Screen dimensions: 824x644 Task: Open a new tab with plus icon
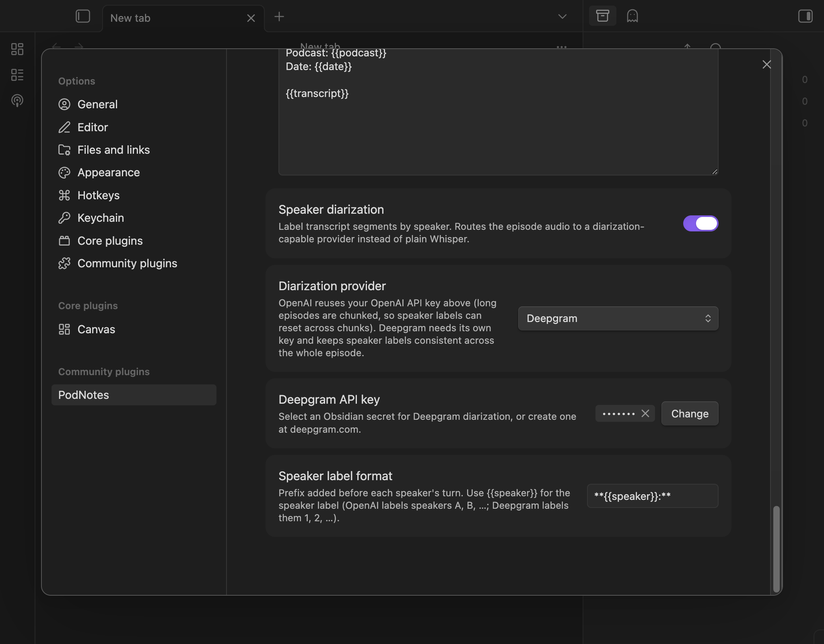point(279,17)
